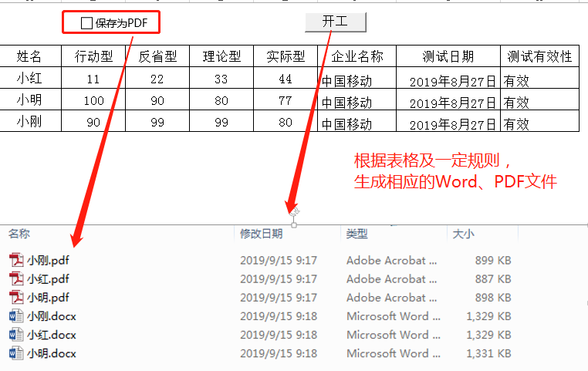This screenshot has height=371, width=588.
Task: Sort files by 修改日期 column header
Action: click(x=262, y=234)
